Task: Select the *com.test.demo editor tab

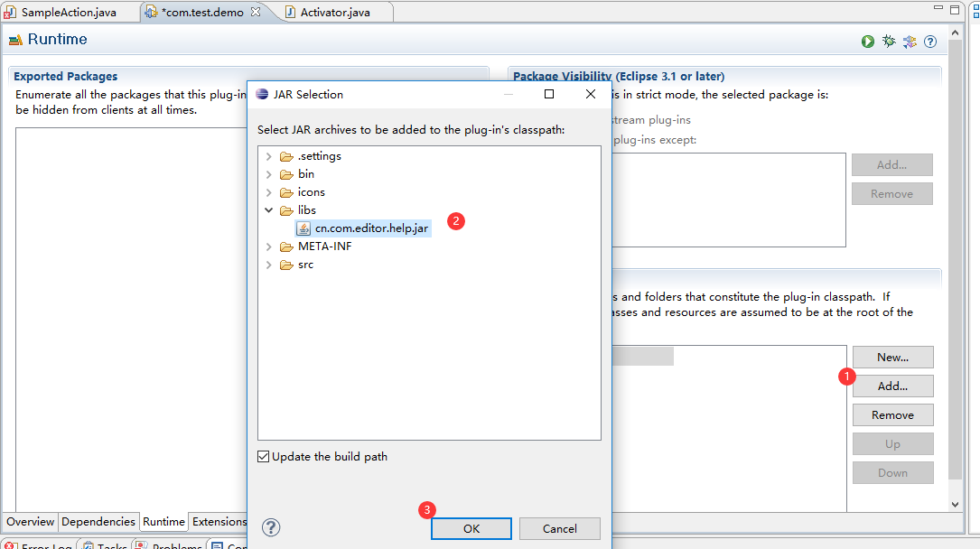Action: point(203,12)
